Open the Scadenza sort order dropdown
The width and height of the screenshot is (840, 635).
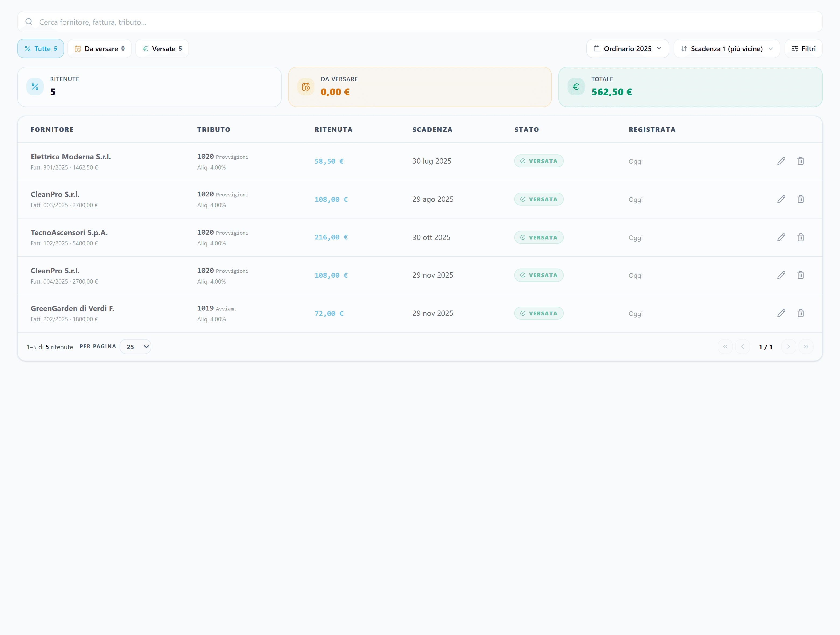[727, 49]
